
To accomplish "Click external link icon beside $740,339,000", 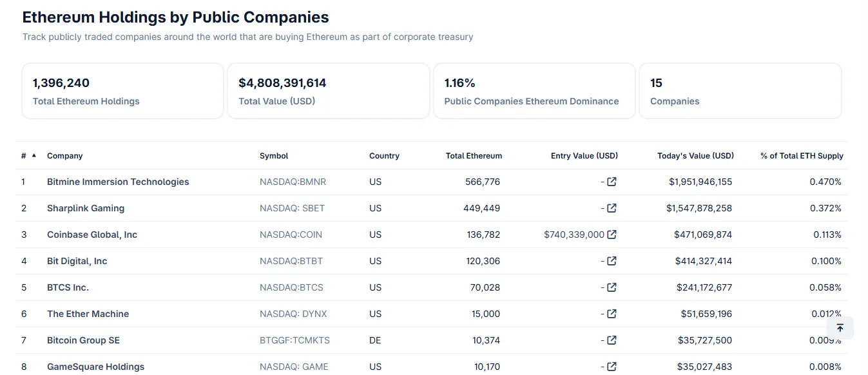I will coord(612,235).
